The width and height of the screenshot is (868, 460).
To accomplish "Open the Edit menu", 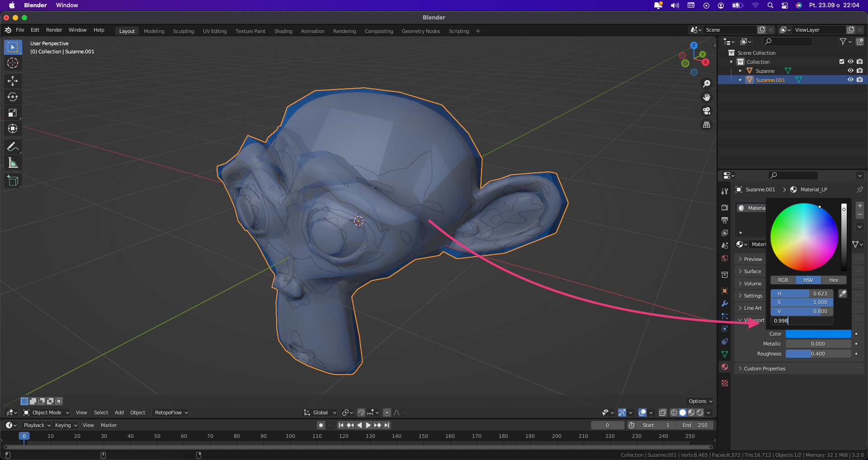I will coord(35,30).
